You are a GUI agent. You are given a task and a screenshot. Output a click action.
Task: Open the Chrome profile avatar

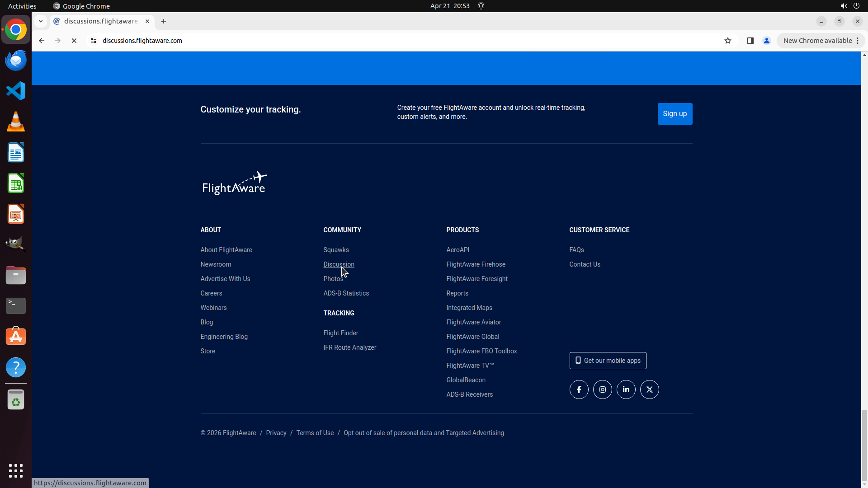tap(766, 41)
